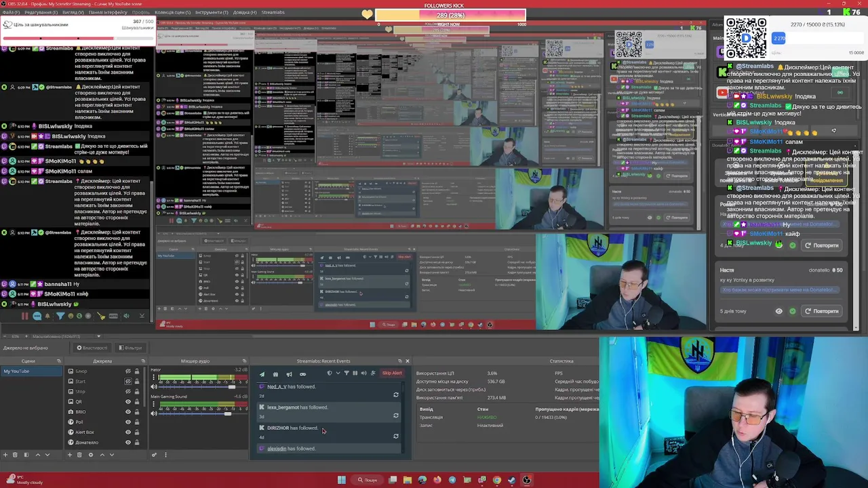Click megaphone icon in Recent Events
This screenshot has width=868, height=488.
(x=289, y=374)
